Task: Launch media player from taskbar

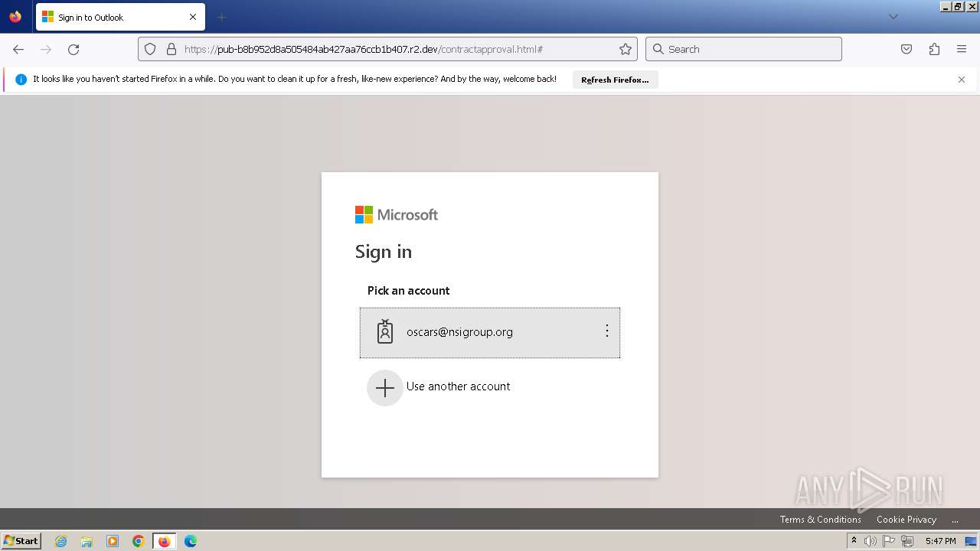Action: (113, 541)
